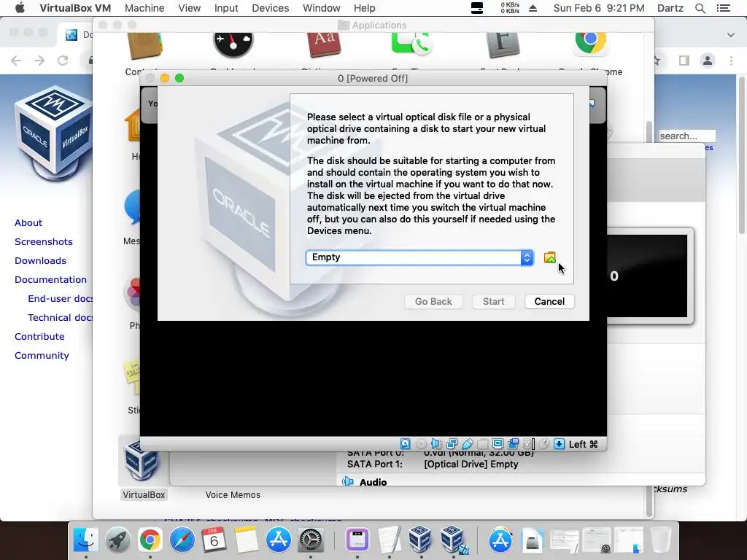Open the Devices menu

pos(270,8)
